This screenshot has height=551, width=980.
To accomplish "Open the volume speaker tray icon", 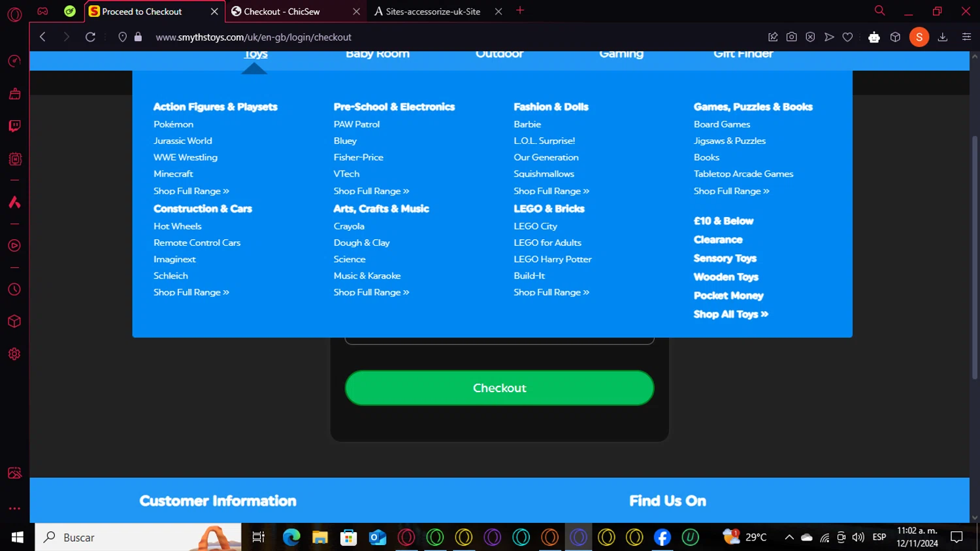I will click(x=858, y=537).
